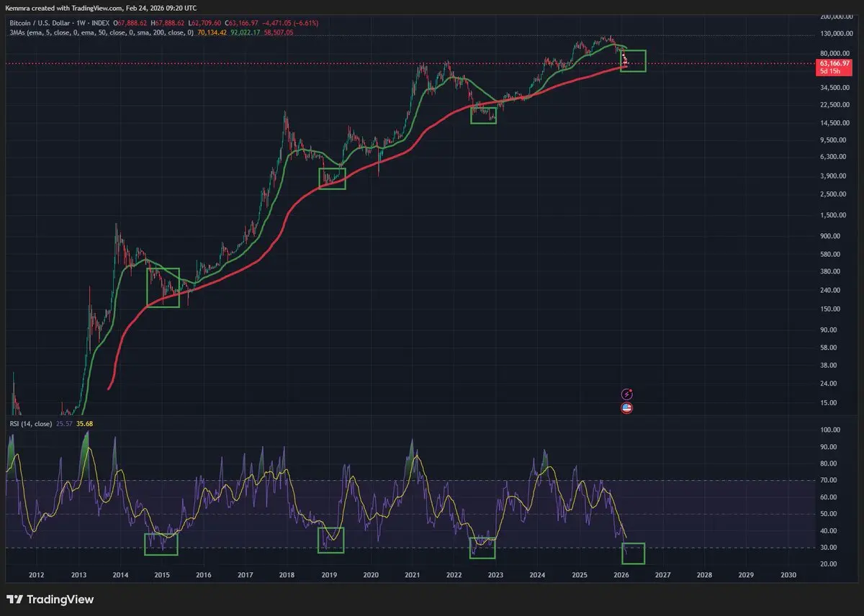Click the 200,000.00 price axis label
This screenshot has height=616, width=864.
click(837, 16)
